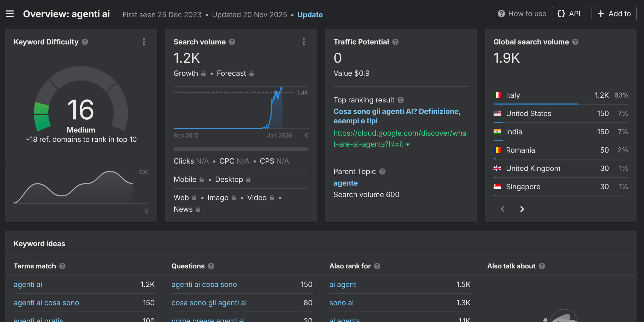Click the Questions column heading
The image size is (644, 322).
coord(188,266)
